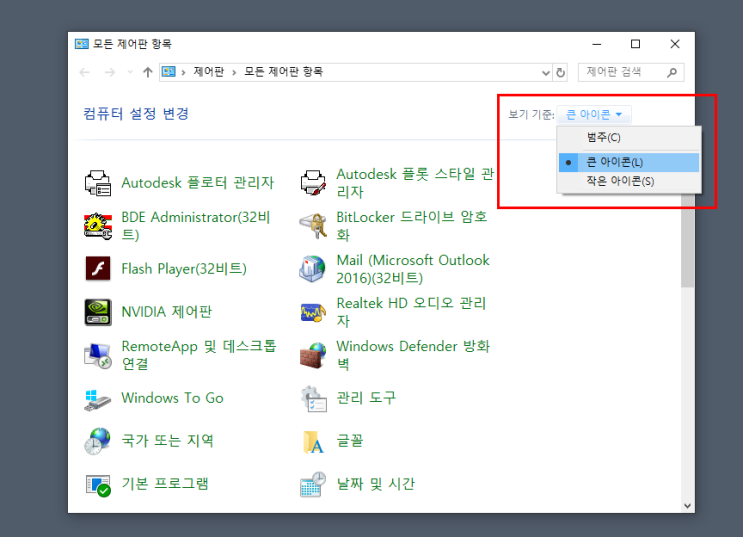Viewport: 743px width, 537px height.
Task: Click the back navigation arrow
Action: click(85, 72)
